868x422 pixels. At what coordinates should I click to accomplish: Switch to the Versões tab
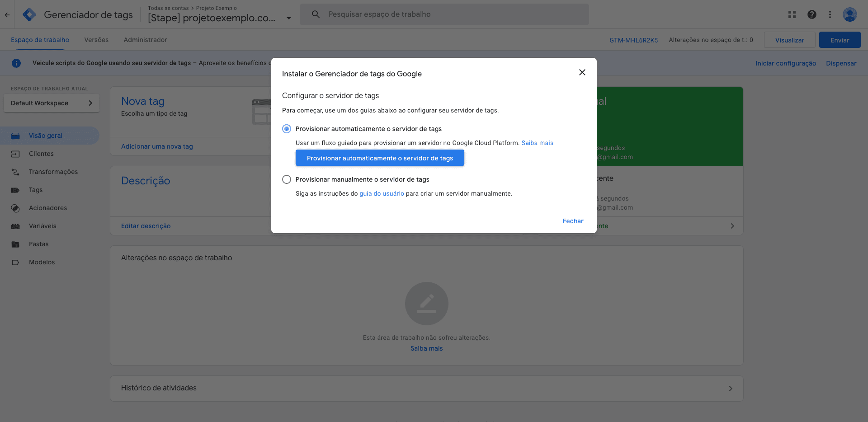[x=96, y=40]
